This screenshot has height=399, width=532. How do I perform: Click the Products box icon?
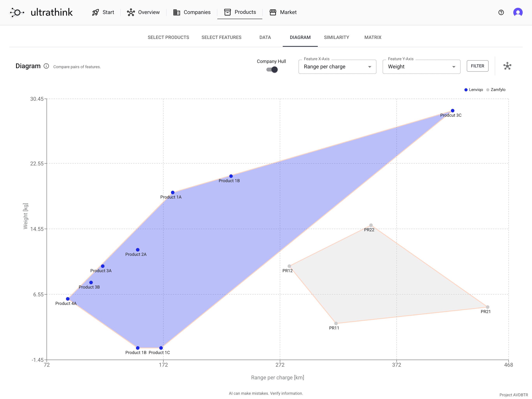pos(228,12)
